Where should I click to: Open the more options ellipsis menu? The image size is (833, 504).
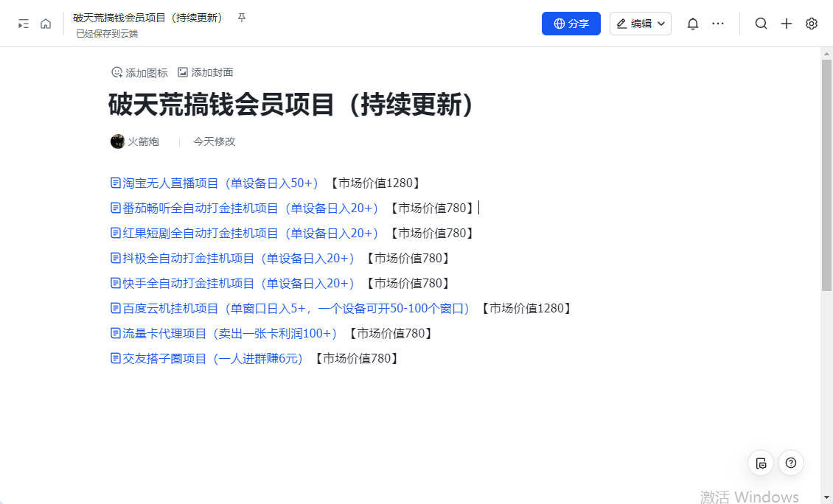tap(718, 23)
